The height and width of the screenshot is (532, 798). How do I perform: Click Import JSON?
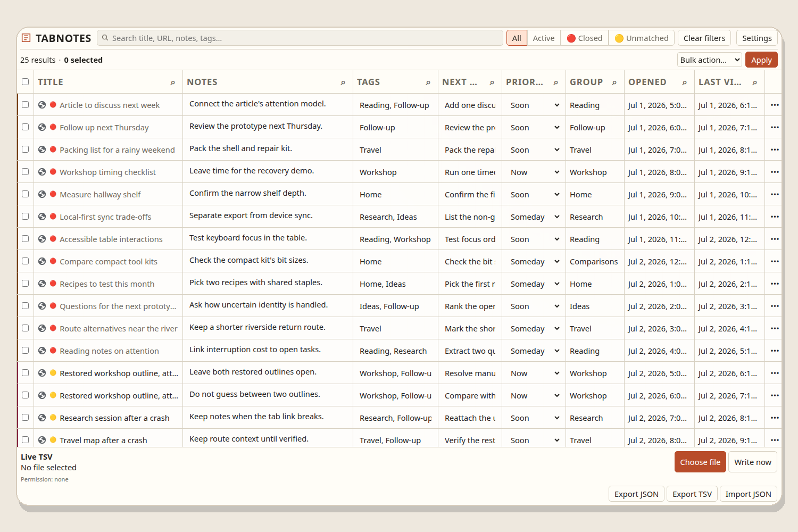[748, 494]
